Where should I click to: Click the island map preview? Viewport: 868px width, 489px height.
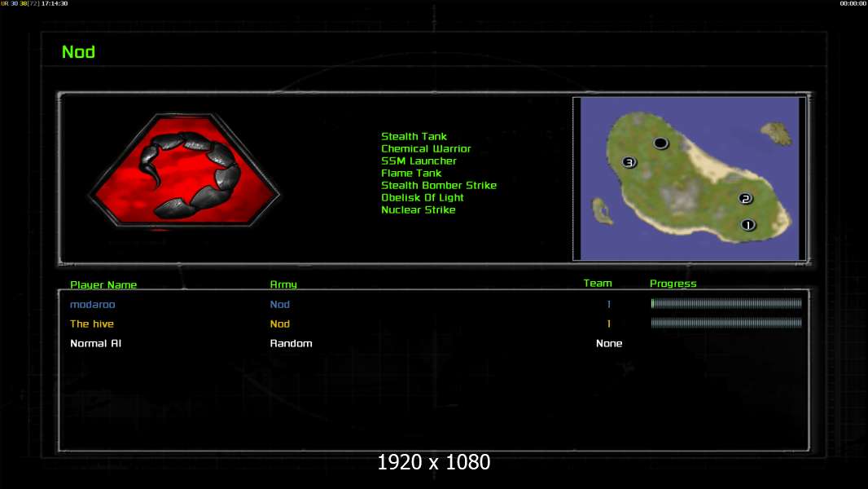[690, 178]
